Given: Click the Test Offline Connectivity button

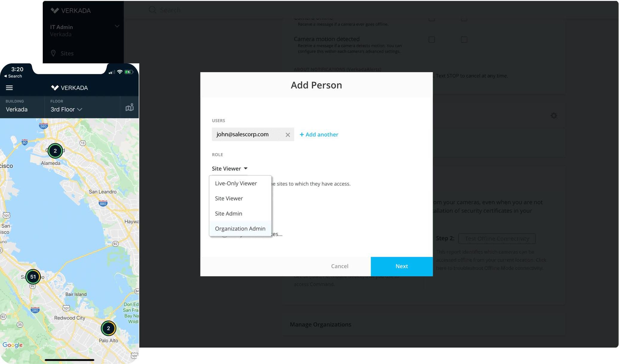Looking at the screenshot, I should 497,238.
